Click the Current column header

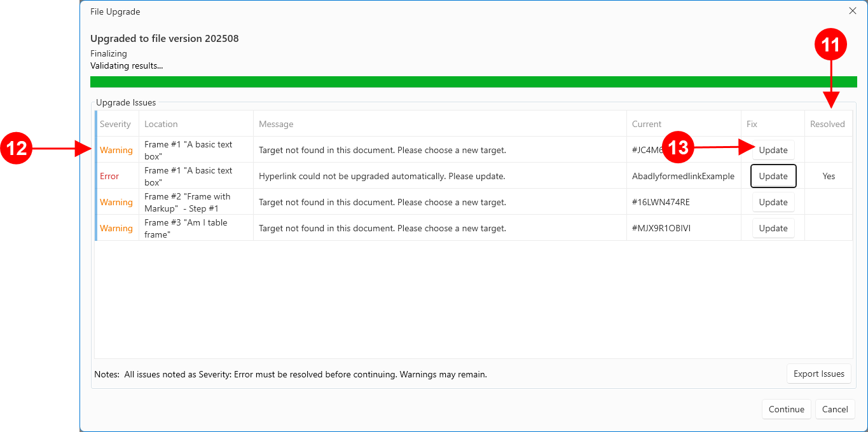[x=646, y=124]
